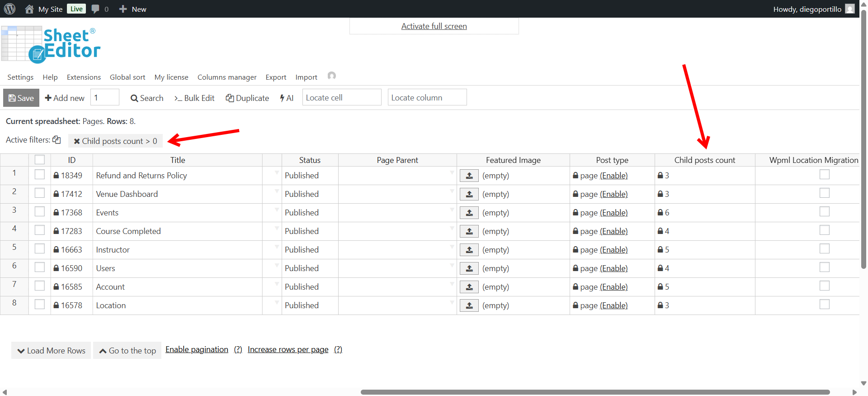Click the copy filters icon beside Active filters
Screen dimensions: 868x396
(57, 140)
